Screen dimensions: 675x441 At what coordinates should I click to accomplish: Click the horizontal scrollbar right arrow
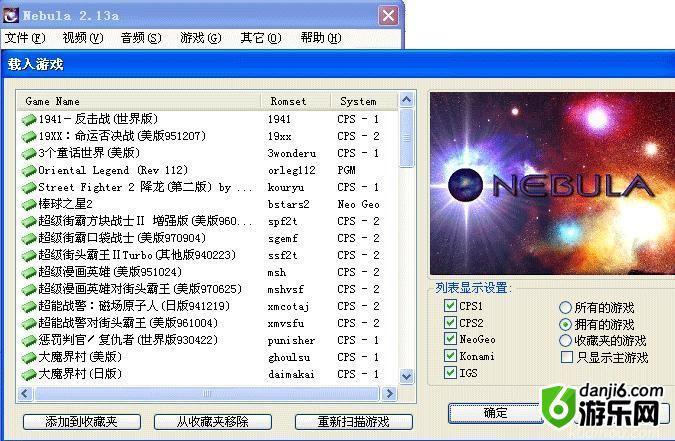(389, 394)
